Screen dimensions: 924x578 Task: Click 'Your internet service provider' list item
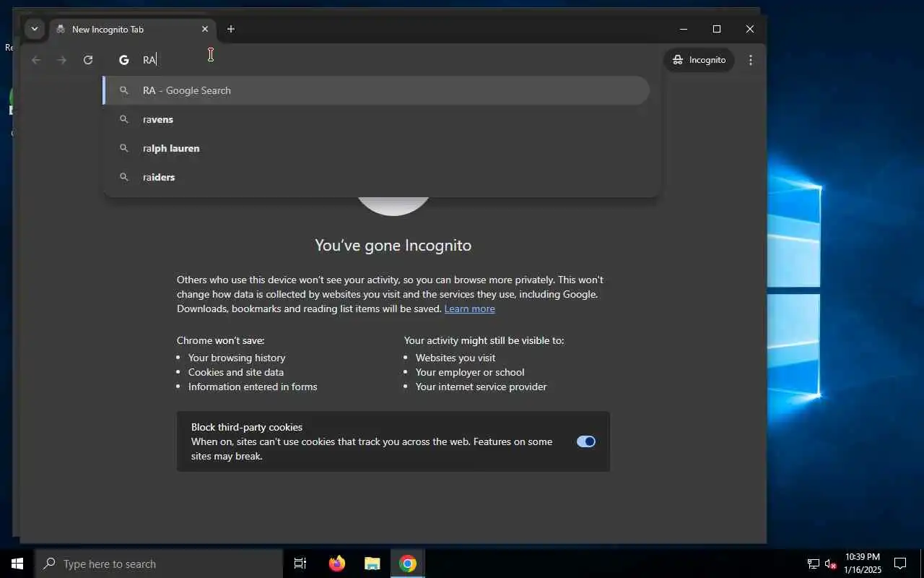(x=481, y=387)
